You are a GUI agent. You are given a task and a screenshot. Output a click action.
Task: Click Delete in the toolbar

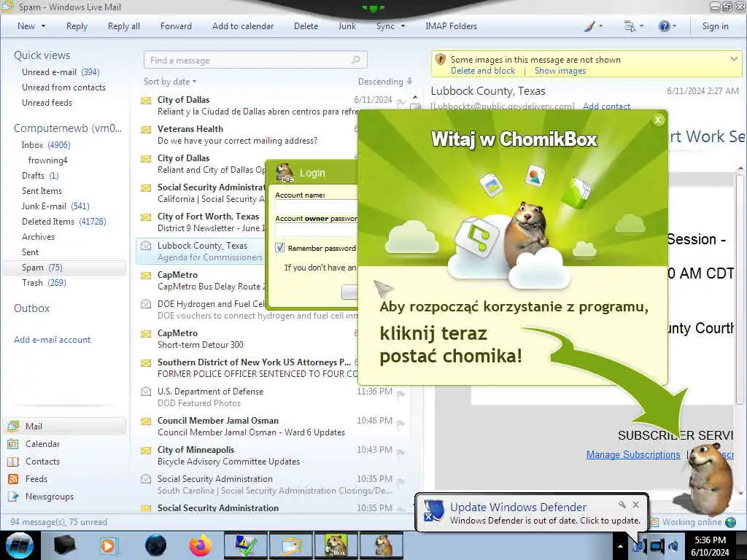306,26
